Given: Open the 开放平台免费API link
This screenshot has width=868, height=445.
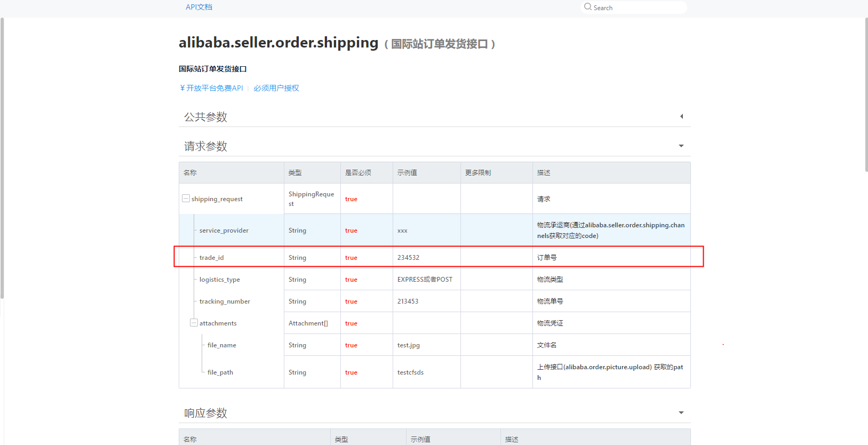Looking at the screenshot, I should pyautogui.click(x=211, y=88).
